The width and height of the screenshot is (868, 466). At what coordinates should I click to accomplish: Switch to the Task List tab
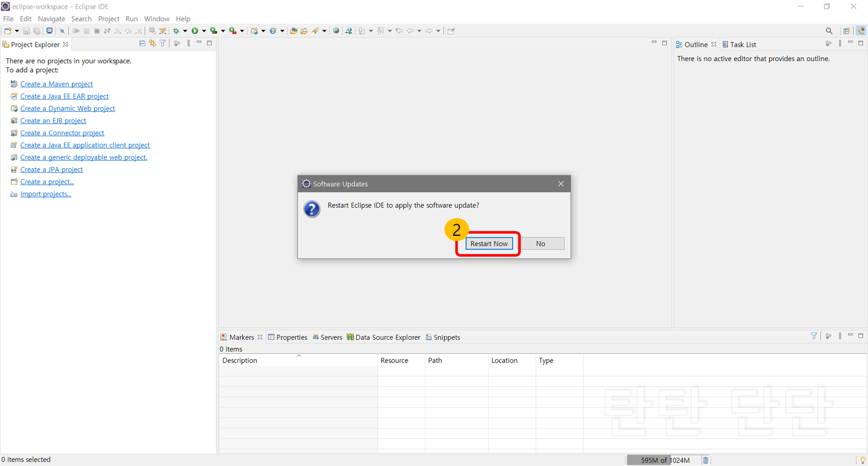(739, 45)
